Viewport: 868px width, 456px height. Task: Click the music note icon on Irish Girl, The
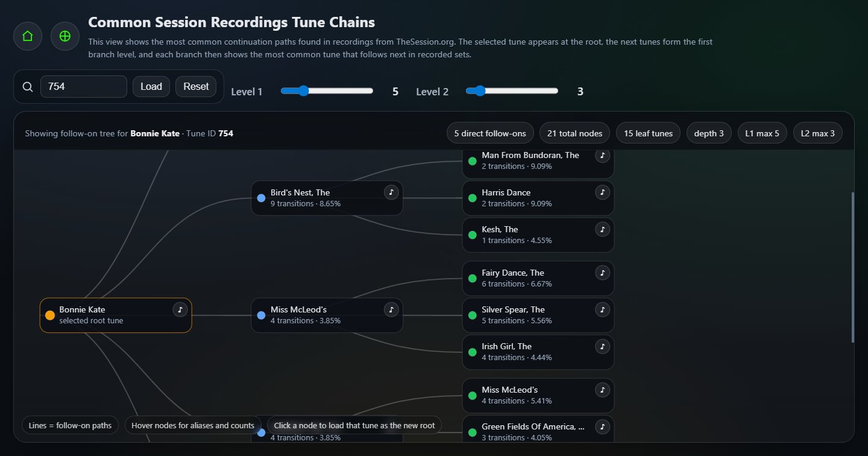click(602, 346)
